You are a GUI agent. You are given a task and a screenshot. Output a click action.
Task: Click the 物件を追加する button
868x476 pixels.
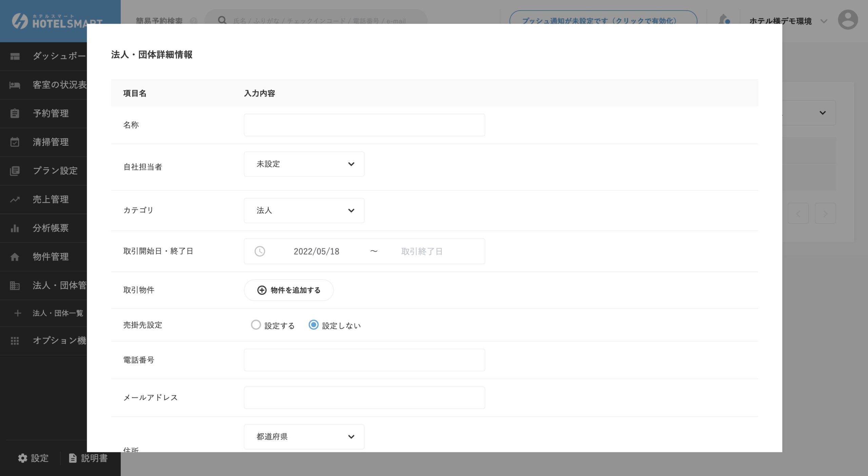coord(289,290)
